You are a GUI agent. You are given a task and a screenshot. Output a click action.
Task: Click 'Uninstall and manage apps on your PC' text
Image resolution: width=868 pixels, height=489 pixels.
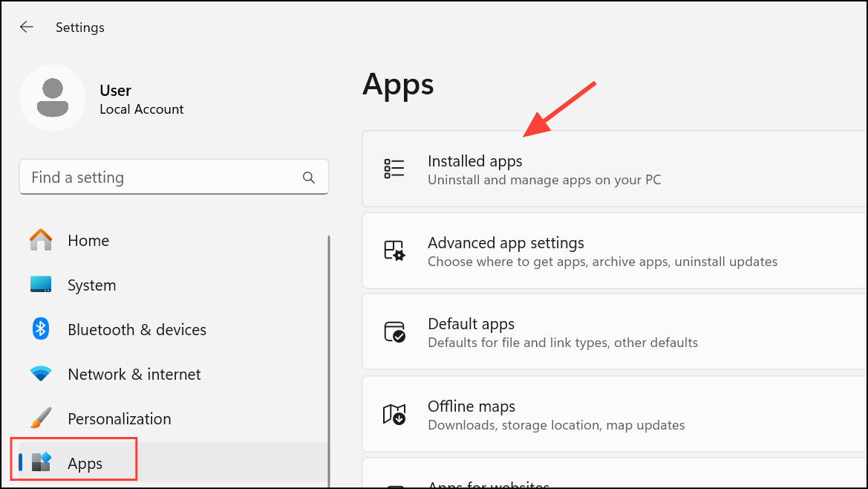click(x=544, y=180)
